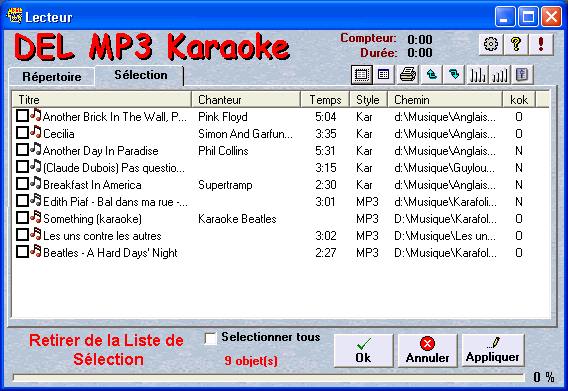This screenshot has width=568, height=391.
Task: Click note icon beside Another Brick In The Wall
Action: 36,115
